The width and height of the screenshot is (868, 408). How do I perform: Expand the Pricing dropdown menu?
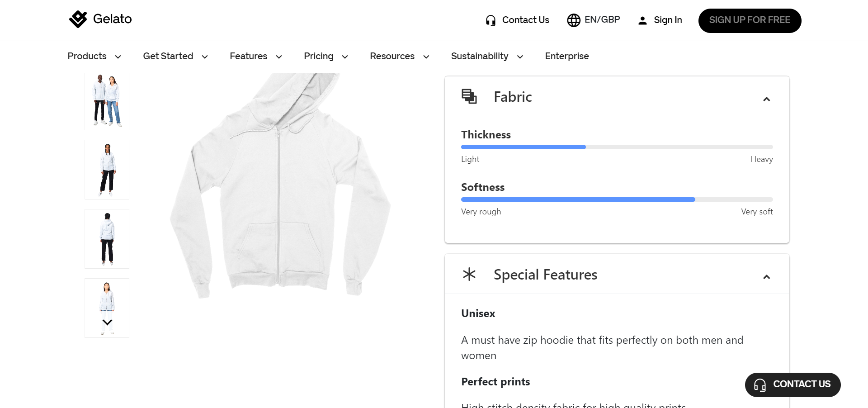325,56
